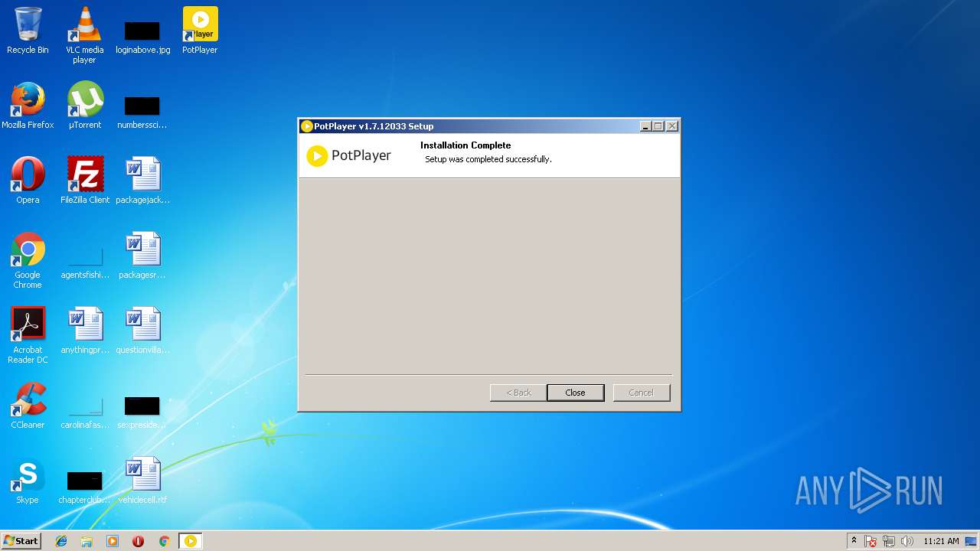Open the volume speaker tray icon
The image size is (980, 551).
coord(907,541)
